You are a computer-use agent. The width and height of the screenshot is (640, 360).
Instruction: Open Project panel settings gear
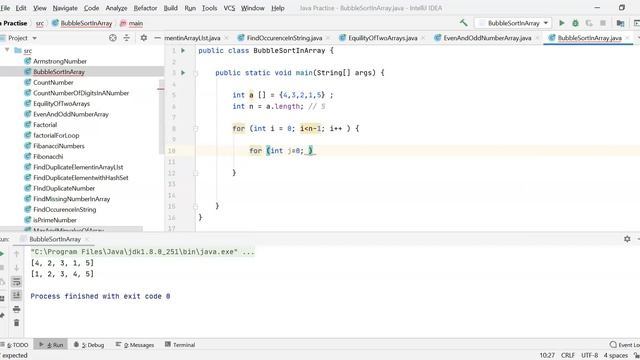144,38
